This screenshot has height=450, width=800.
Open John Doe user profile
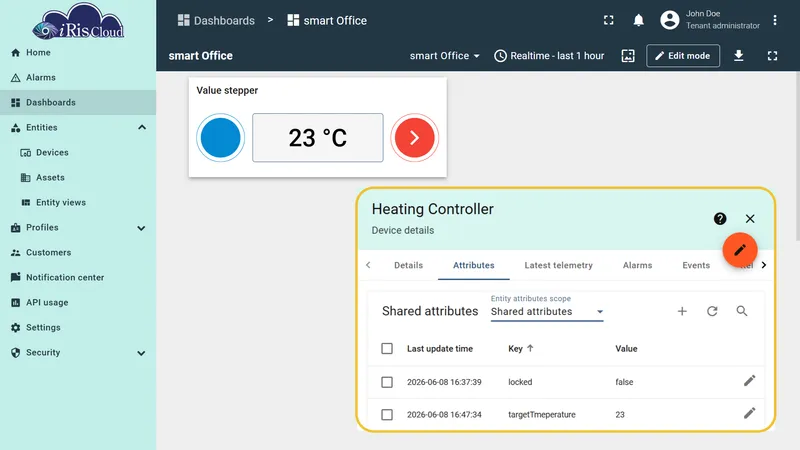click(x=710, y=20)
